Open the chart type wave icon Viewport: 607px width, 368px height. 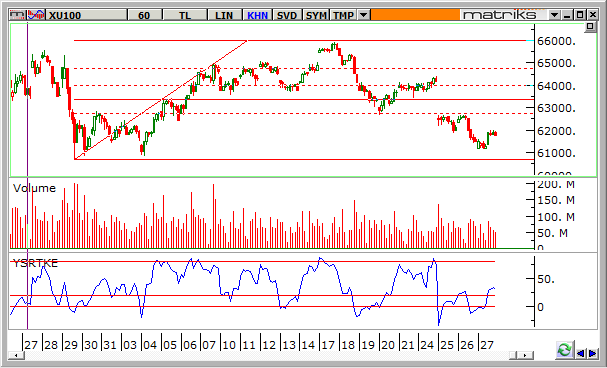point(36,15)
